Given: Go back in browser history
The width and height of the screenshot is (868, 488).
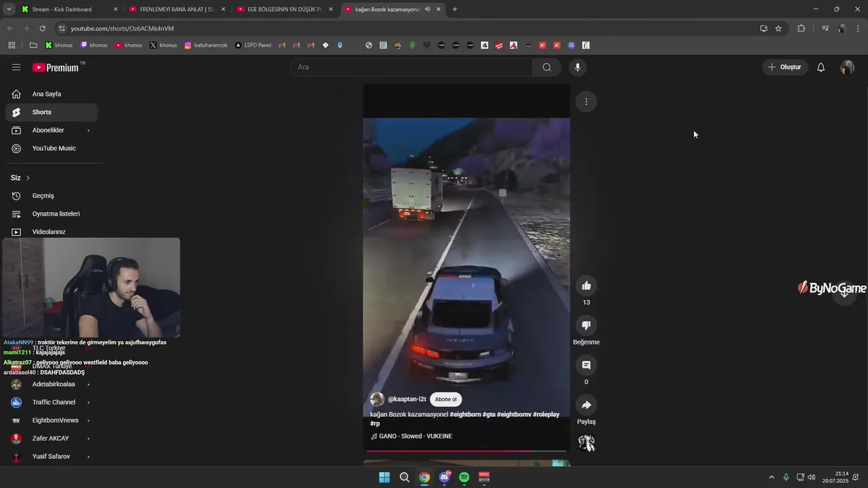Looking at the screenshot, I should click(9, 28).
